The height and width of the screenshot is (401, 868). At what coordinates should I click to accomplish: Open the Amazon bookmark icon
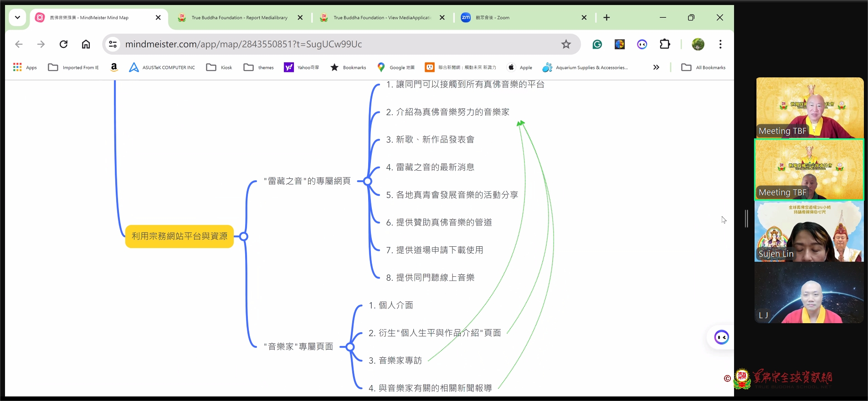pyautogui.click(x=114, y=67)
